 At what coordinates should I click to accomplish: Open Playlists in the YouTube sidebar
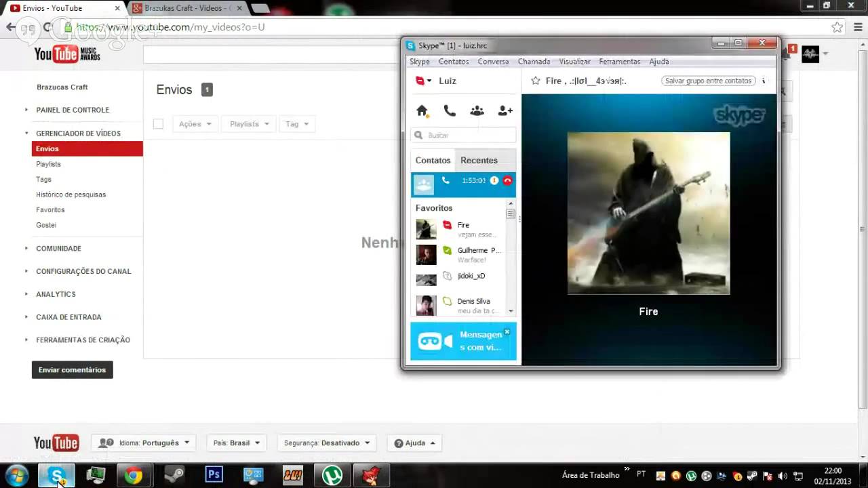coord(48,164)
